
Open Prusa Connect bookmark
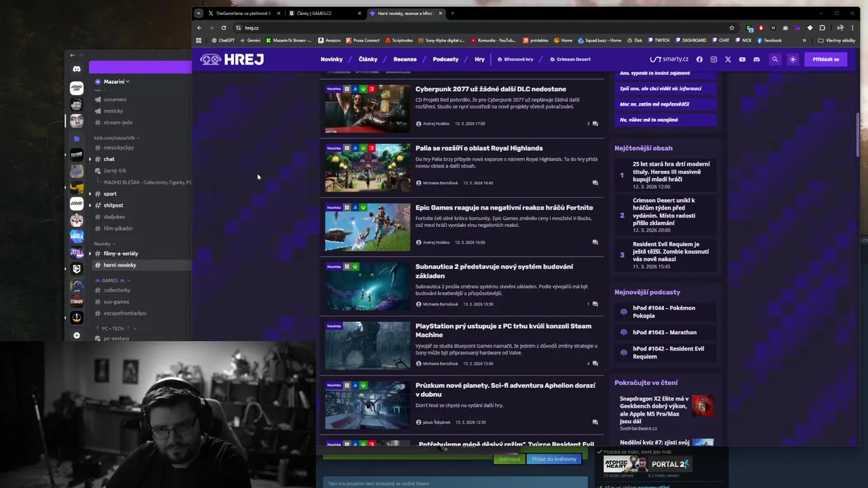(363, 40)
